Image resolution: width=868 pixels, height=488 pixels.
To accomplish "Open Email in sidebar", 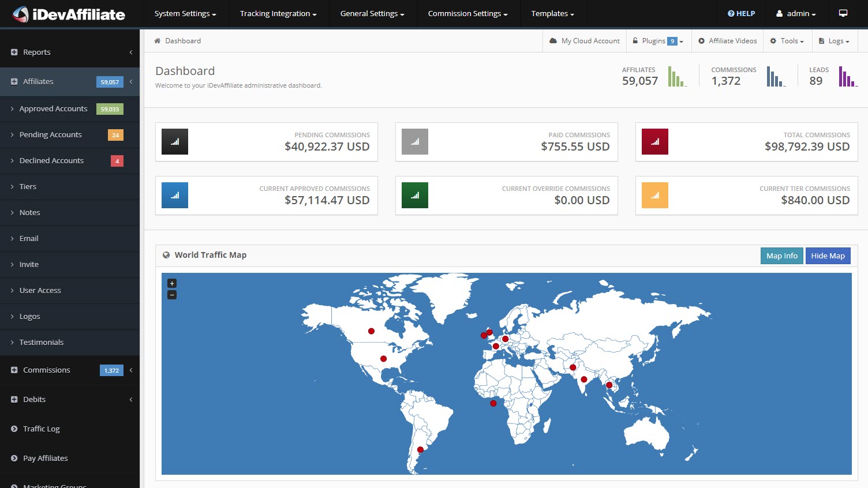I will (x=70, y=239).
